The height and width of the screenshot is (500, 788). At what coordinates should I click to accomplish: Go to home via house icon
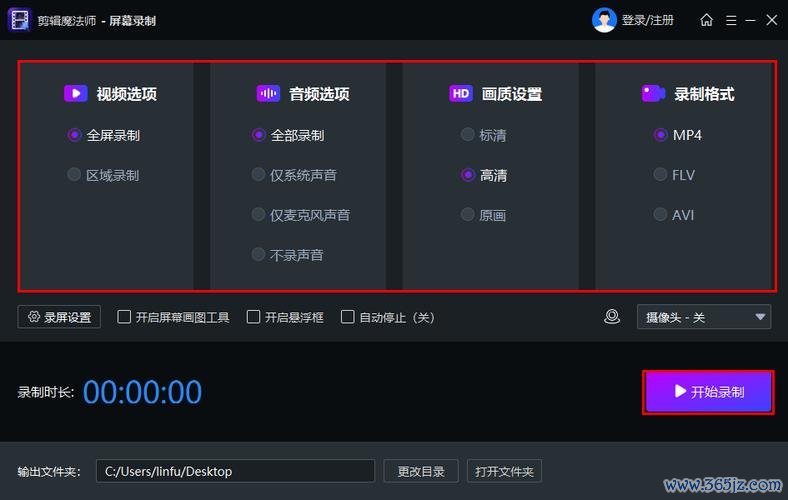pyautogui.click(x=706, y=20)
